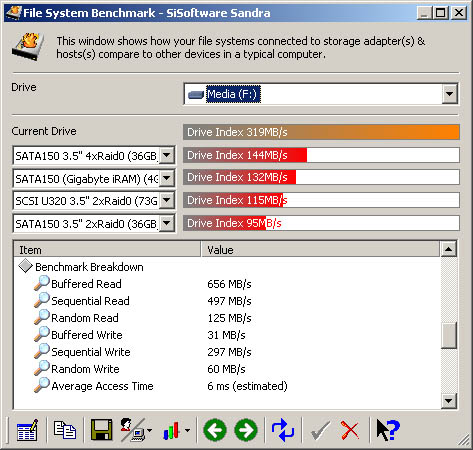
Task: Click the magnifier icon beside Sequential Read
Action: 42,300
